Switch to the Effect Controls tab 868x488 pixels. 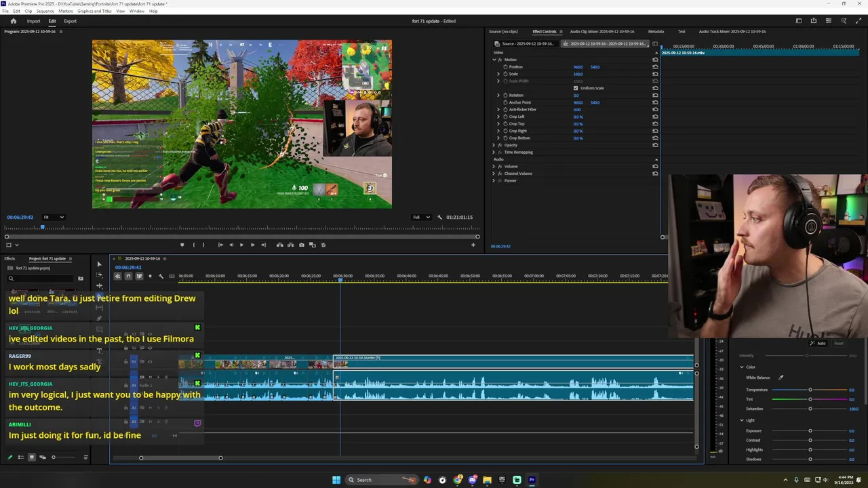click(x=544, y=32)
